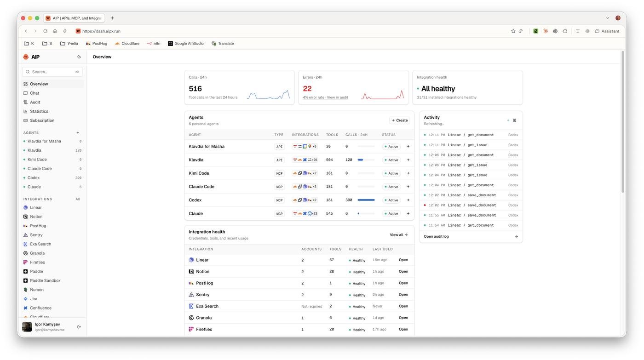
Task: Click the Claude calls usage bar
Action: pos(366,213)
